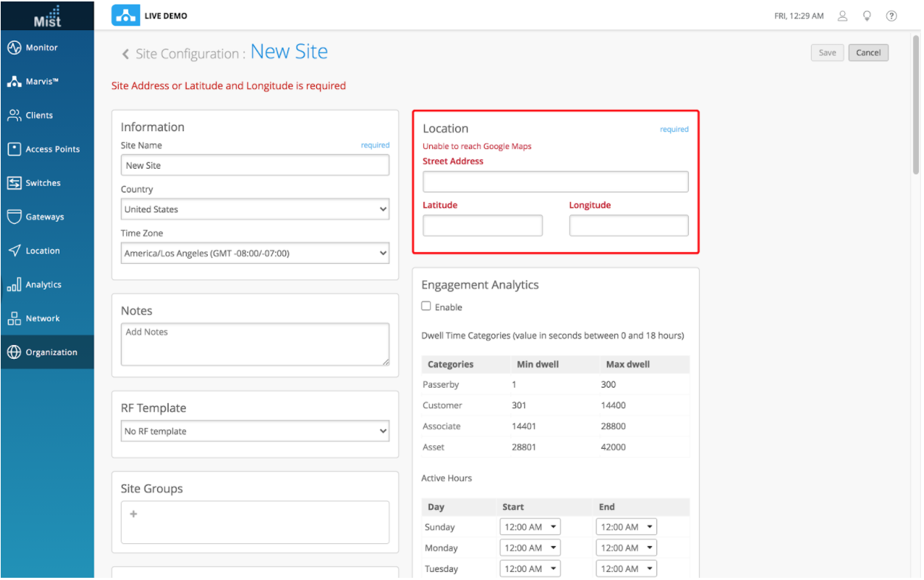Add a site group with plus icon
This screenshot has width=924, height=580.
click(x=133, y=514)
